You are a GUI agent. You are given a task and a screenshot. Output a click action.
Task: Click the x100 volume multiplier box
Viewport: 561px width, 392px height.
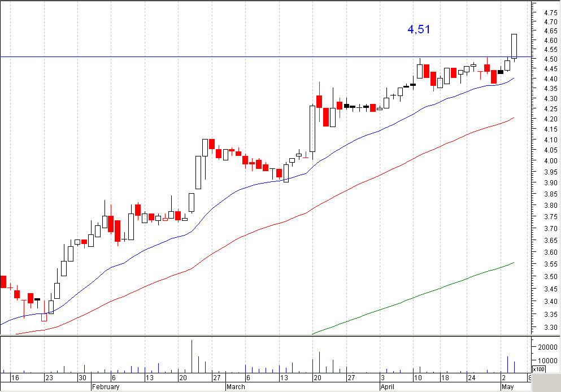tap(538, 369)
